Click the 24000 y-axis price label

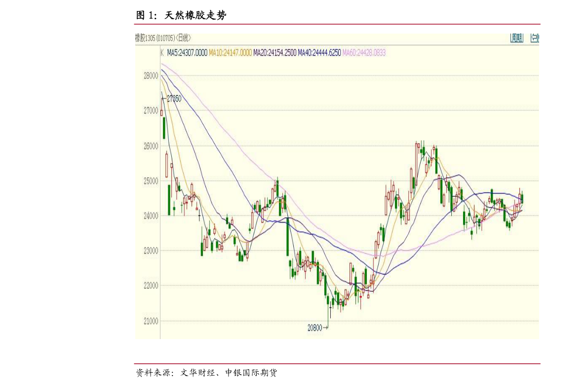coord(151,216)
